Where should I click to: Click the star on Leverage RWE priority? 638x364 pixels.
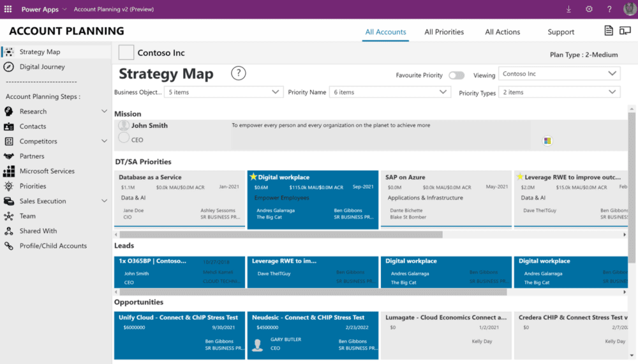click(x=519, y=177)
